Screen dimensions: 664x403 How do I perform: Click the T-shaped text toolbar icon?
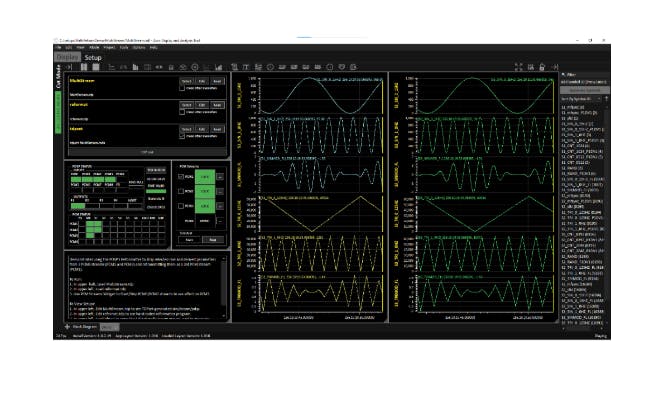pos(246,67)
